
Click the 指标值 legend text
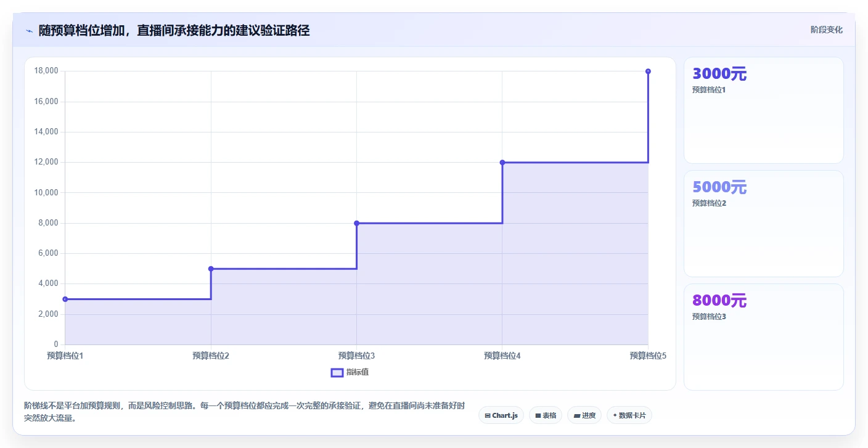[x=358, y=372]
